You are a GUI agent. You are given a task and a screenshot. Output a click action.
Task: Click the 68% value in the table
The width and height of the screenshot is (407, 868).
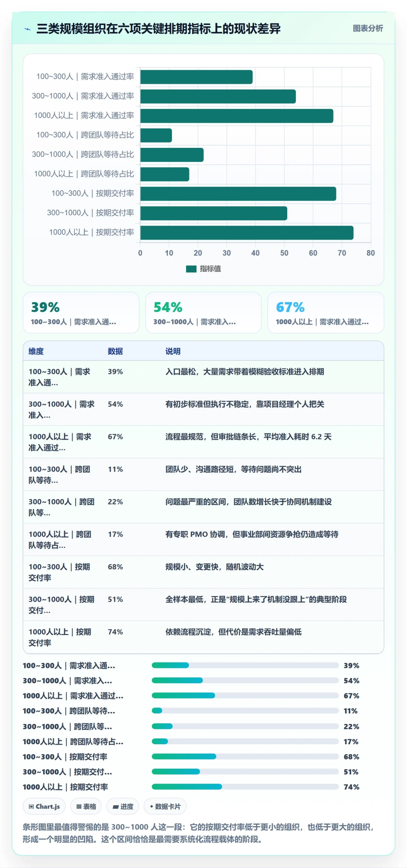coord(115,567)
